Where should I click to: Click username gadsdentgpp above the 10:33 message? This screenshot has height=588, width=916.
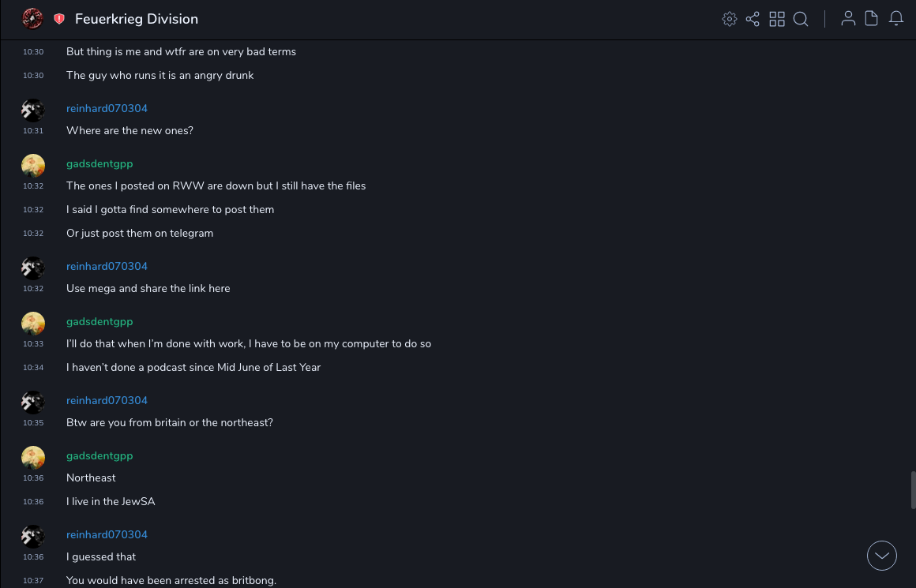tap(99, 321)
